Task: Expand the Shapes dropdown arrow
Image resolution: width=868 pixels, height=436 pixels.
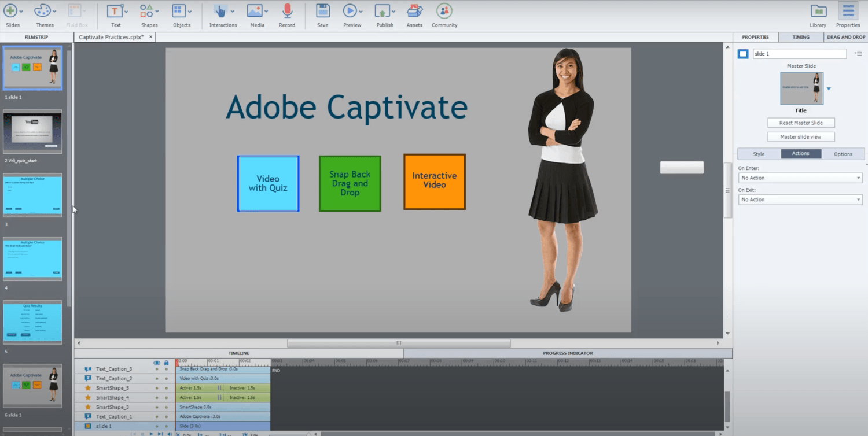Action: [x=157, y=12]
